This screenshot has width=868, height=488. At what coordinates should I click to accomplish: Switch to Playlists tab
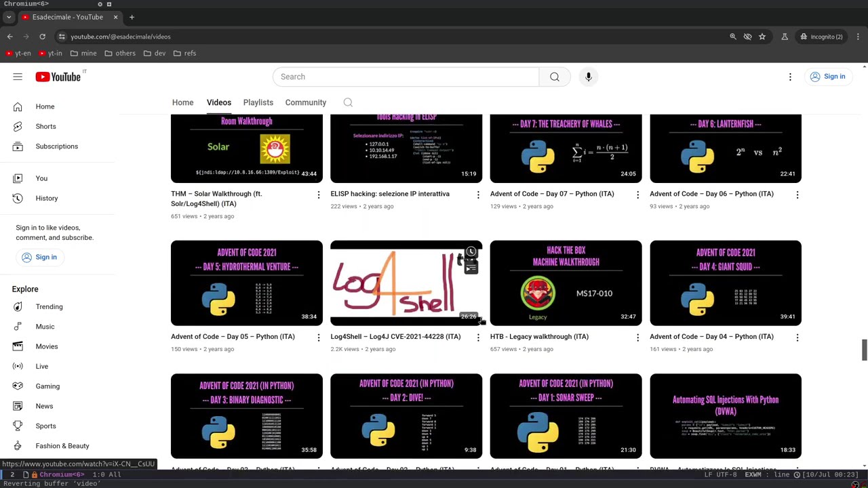pos(258,102)
